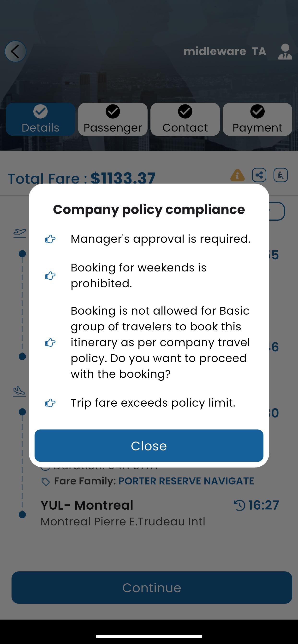Tap thumbs-up icon beside Manager's approval
This screenshot has width=298, height=644.
coord(50,239)
